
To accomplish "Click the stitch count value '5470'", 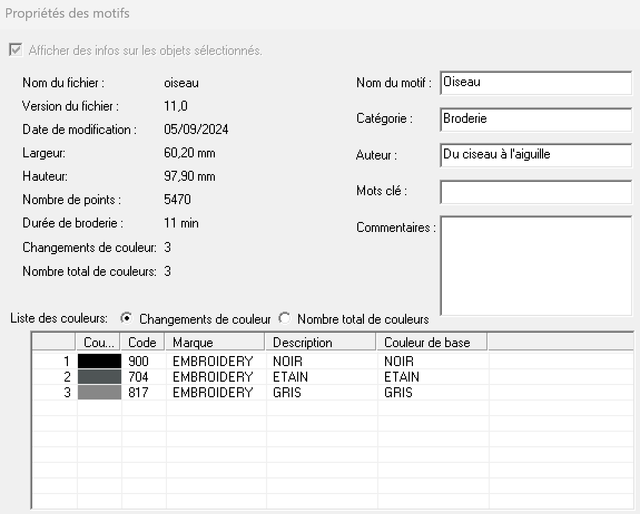I will [178, 199].
